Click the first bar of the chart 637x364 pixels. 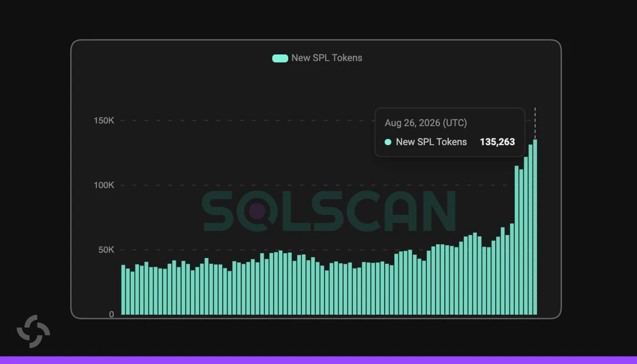[123, 290]
